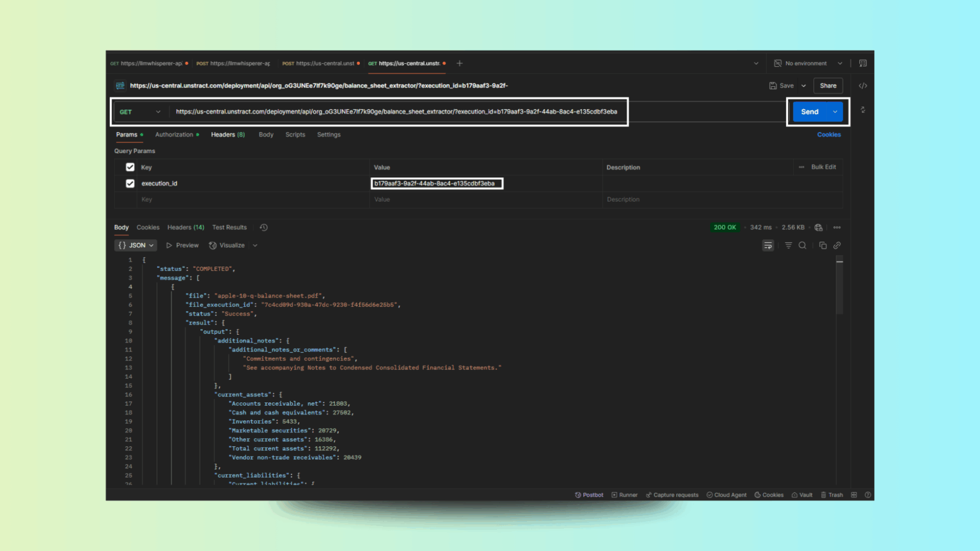Search within the response body
The width and height of the screenshot is (980, 551).
coord(803,246)
